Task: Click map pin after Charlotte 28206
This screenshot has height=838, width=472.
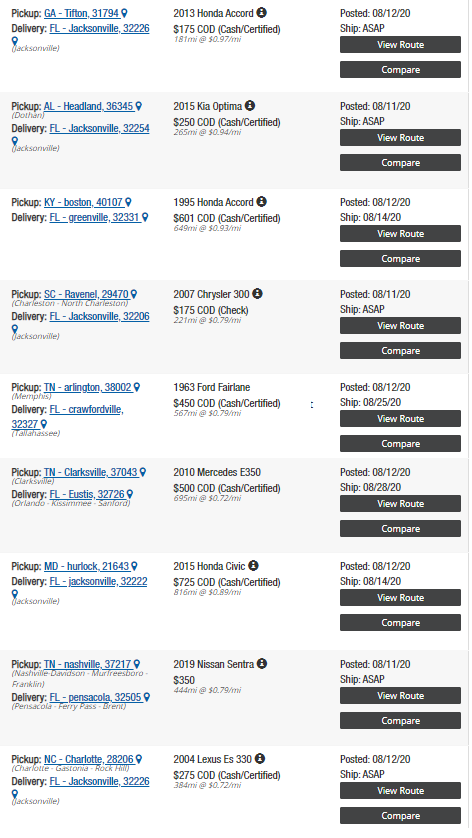Action: tap(139, 759)
